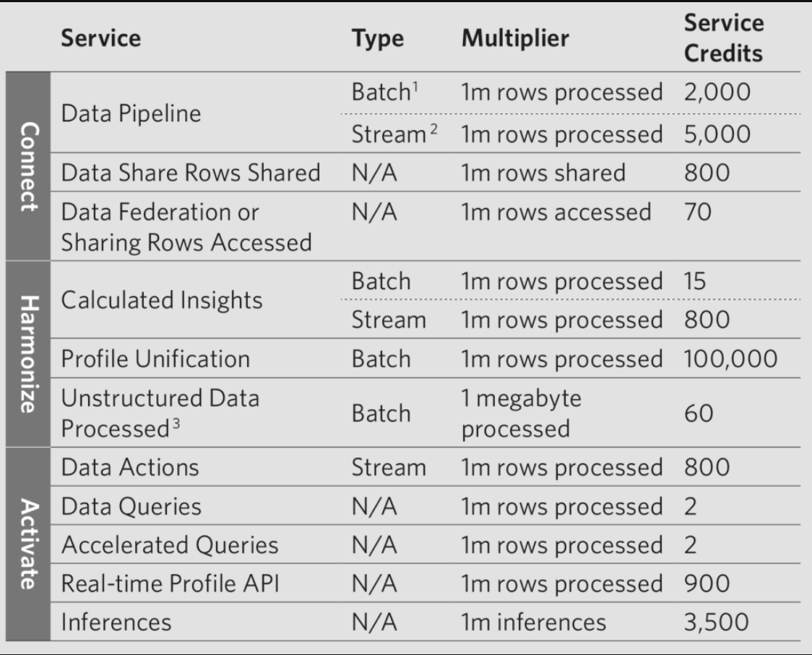Select the Multiplier column header
Screen dimensions: 812x655
515,38
